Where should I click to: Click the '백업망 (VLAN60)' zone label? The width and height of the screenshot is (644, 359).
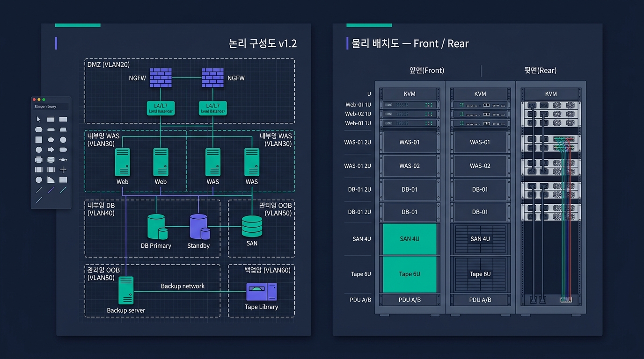point(267,270)
